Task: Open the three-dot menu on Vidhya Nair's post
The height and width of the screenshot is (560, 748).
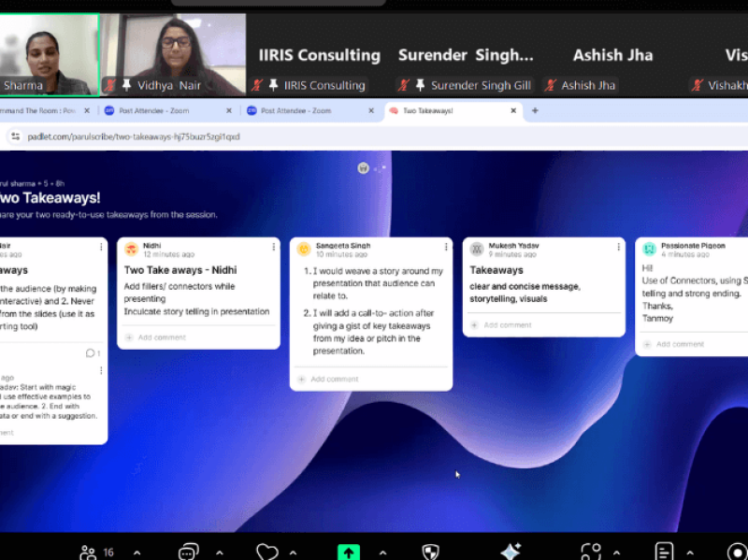Action: (101, 247)
